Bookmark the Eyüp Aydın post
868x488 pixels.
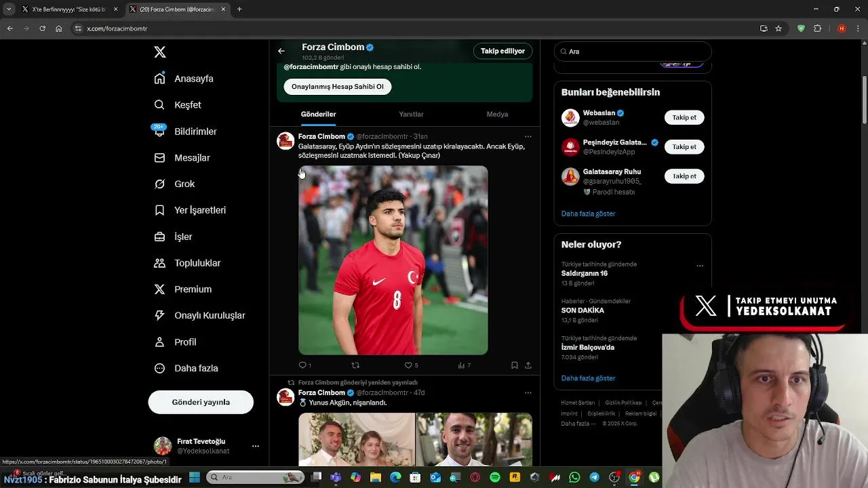point(515,365)
